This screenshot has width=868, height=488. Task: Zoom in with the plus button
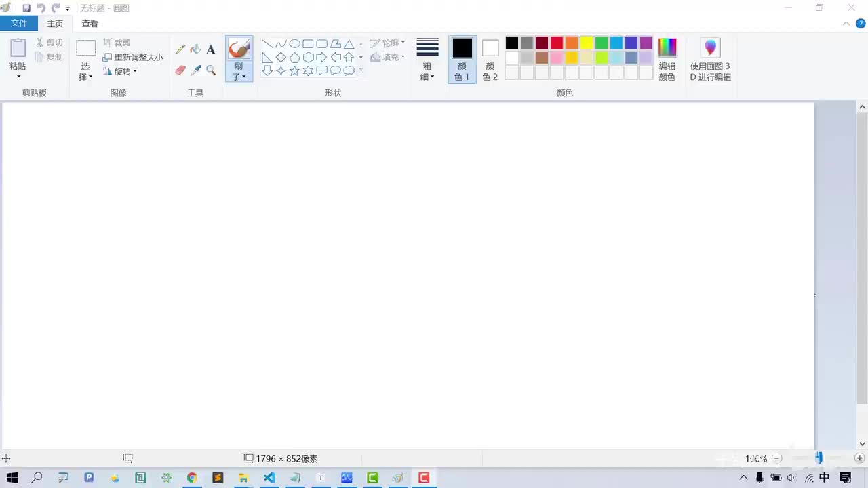click(859, 458)
